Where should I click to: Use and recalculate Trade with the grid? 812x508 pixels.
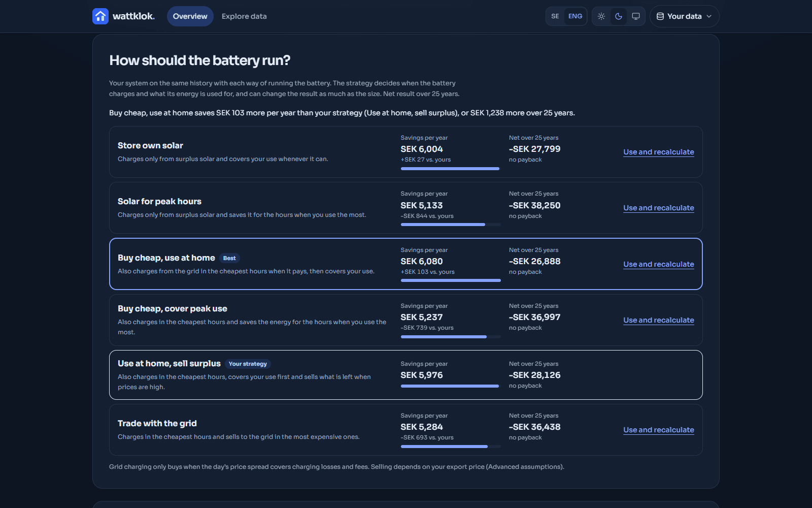click(x=659, y=430)
